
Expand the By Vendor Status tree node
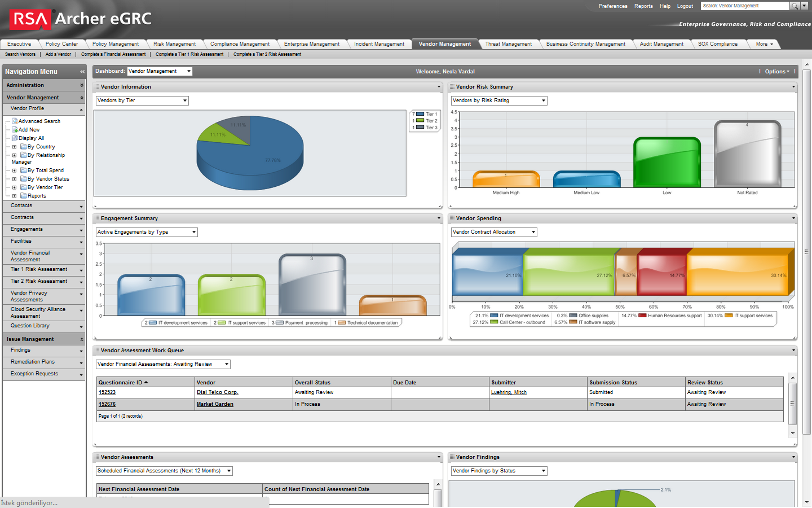(x=15, y=179)
